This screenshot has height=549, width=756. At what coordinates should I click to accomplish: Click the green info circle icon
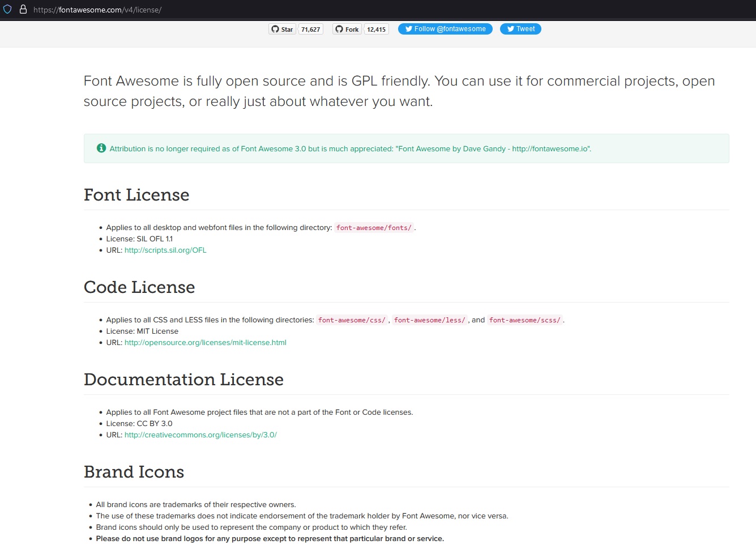coord(101,148)
